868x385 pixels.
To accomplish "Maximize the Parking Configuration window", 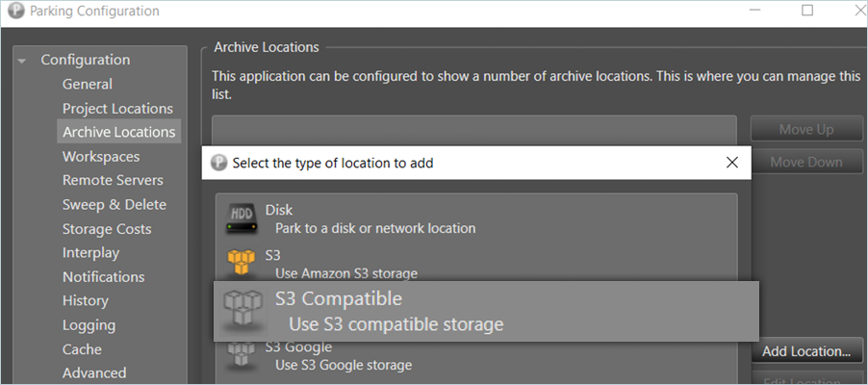I will [x=807, y=11].
